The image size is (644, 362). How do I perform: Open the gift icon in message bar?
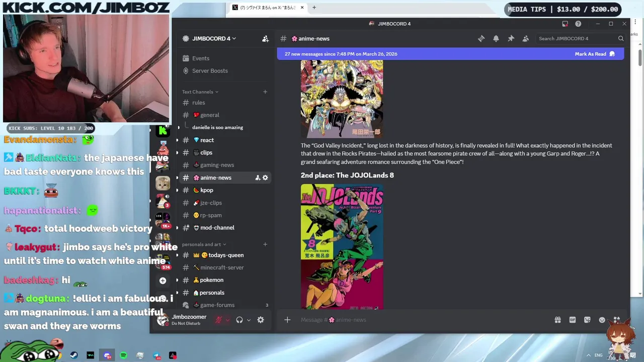pos(557,320)
